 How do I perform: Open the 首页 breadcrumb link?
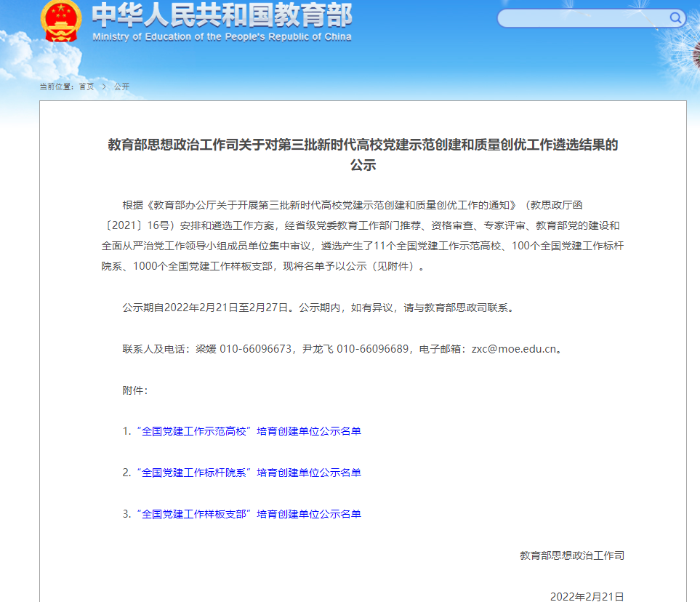(87, 87)
